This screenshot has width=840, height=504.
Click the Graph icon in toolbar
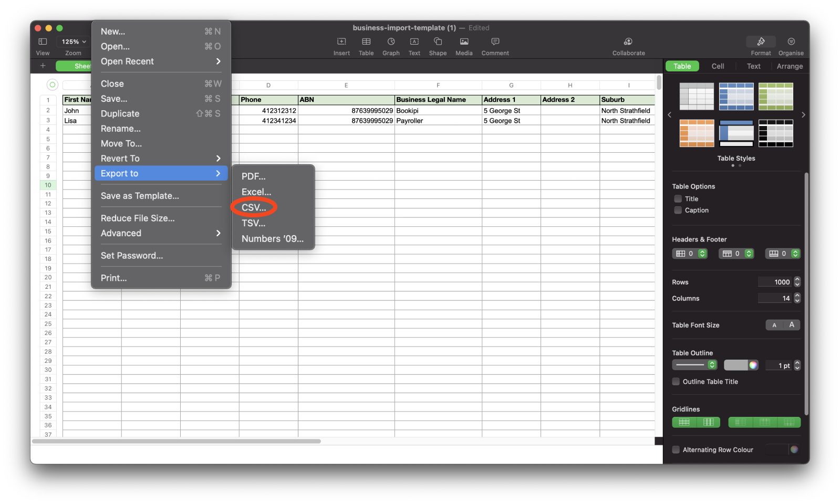point(391,42)
